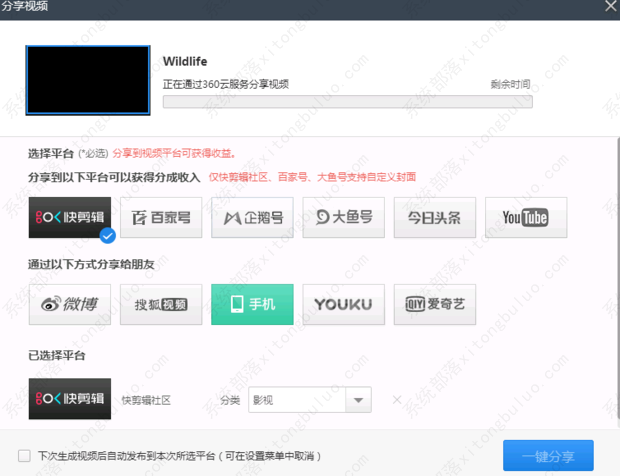
Task: Choose the 百家号 platform
Action: 161,217
